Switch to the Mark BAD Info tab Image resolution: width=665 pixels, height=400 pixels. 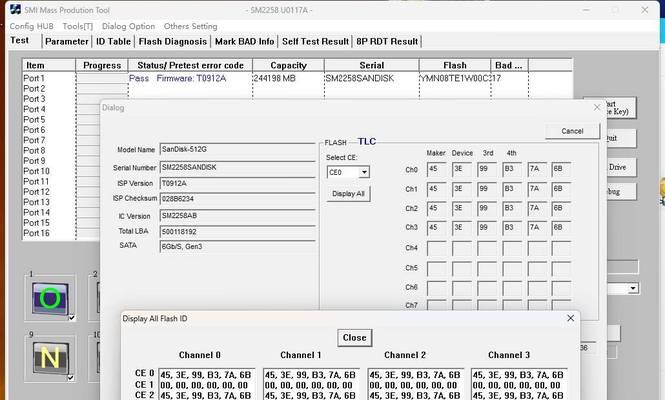pyautogui.click(x=244, y=42)
